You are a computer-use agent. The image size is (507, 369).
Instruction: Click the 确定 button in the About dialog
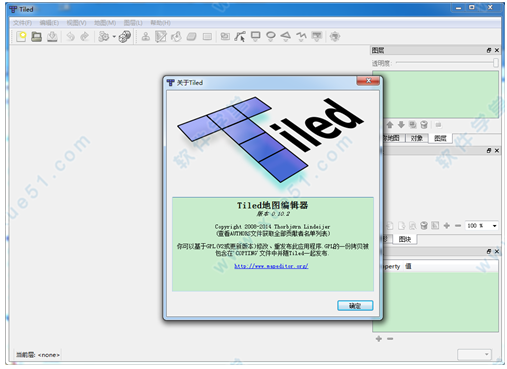[x=355, y=306]
